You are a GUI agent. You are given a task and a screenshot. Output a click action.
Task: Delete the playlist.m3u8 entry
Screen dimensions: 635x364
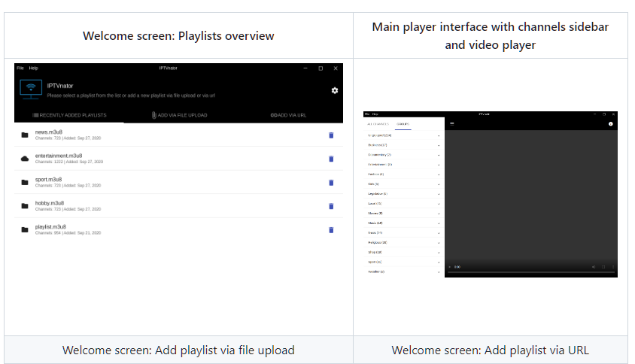(x=331, y=230)
